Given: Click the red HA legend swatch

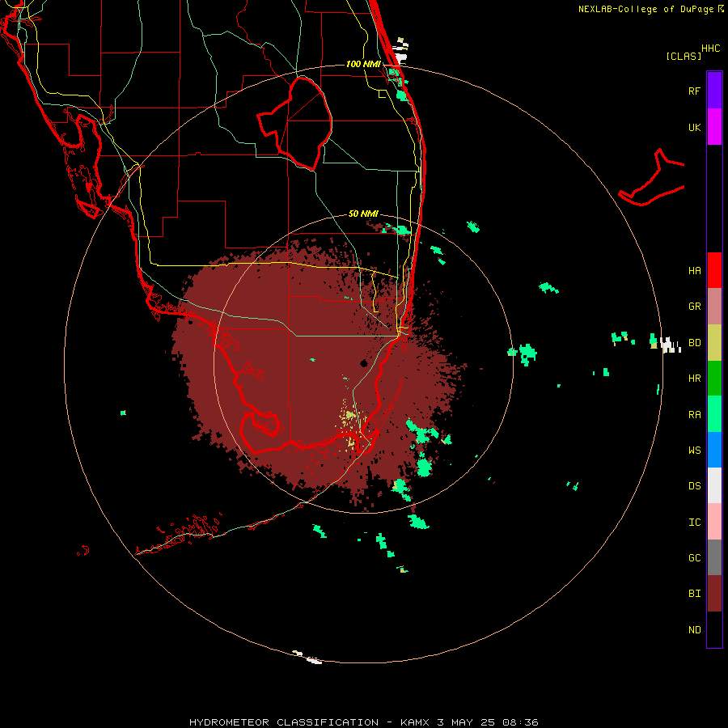Looking at the screenshot, I should pyautogui.click(x=714, y=270).
